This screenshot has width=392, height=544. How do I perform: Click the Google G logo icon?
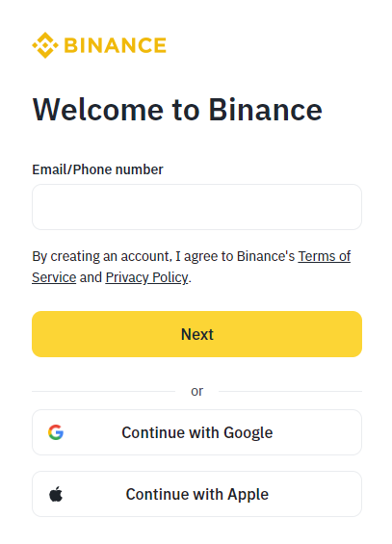(56, 432)
